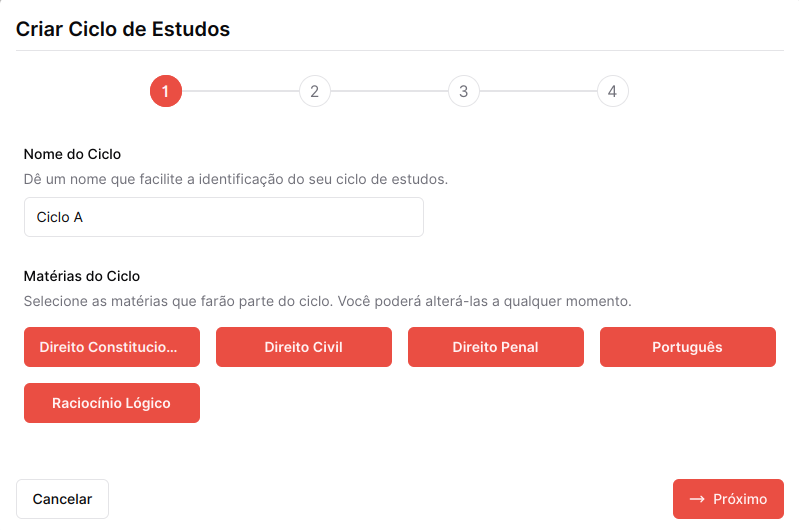This screenshot has height=530, width=799.
Task: Click the "Selecione as matérias" description text
Action: [x=328, y=300]
